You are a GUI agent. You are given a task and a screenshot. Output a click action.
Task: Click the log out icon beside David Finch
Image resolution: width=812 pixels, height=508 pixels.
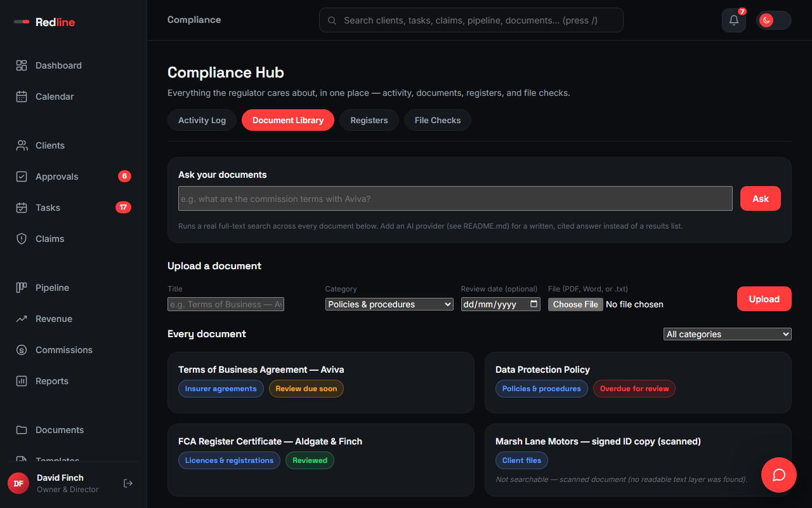coord(128,483)
